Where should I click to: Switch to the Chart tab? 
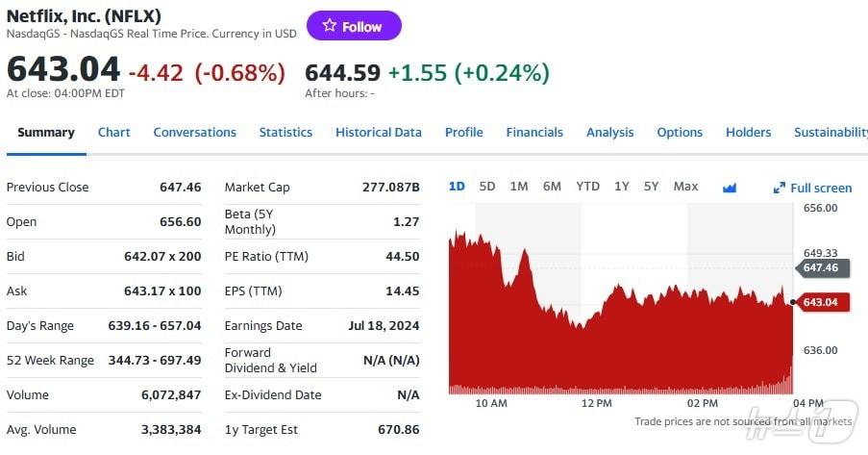pyautogui.click(x=113, y=133)
